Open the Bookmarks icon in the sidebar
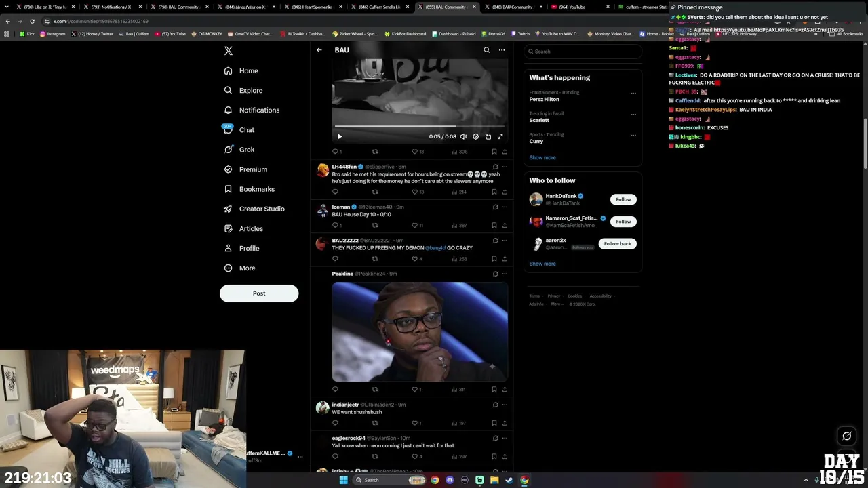 pyautogui.click(x=228, y=189)
